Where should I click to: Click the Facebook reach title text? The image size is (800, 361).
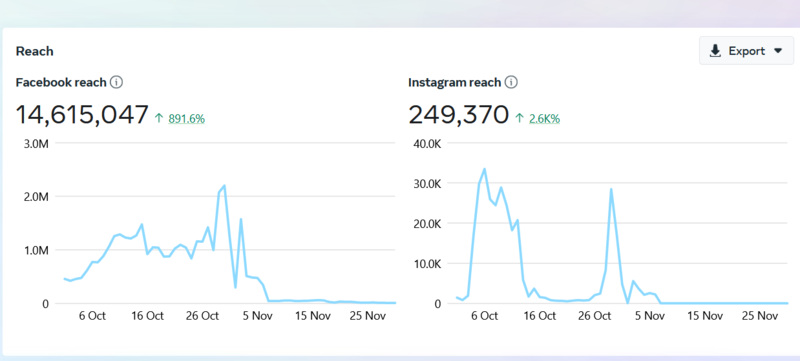tap(61, 82)
